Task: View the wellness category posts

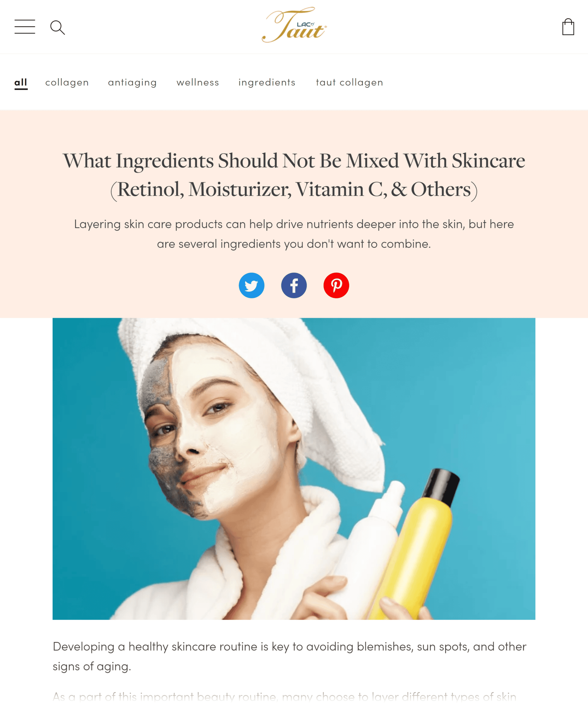Action: click(x=198, y=82)
